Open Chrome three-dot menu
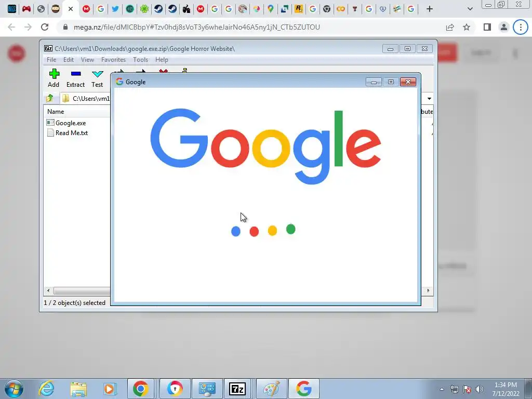Viewport: 532px width, 399px height. pyautogui.click(x=521, y=27)
